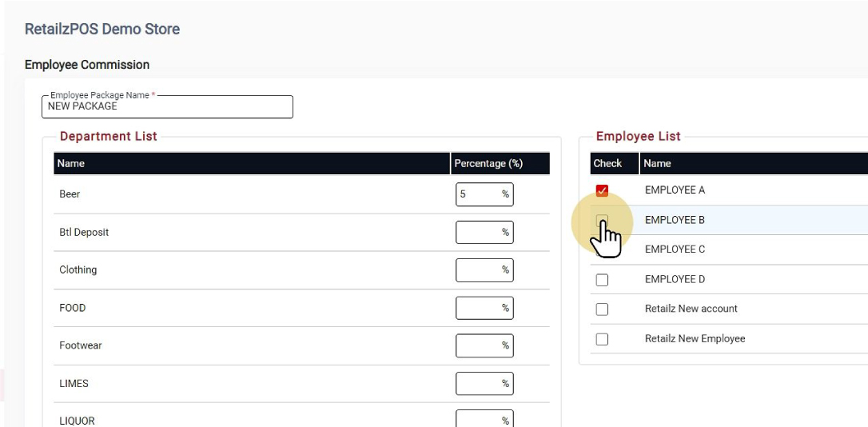Click the Employee List Name column header
The image size is (868, 427).
(657, 163)
